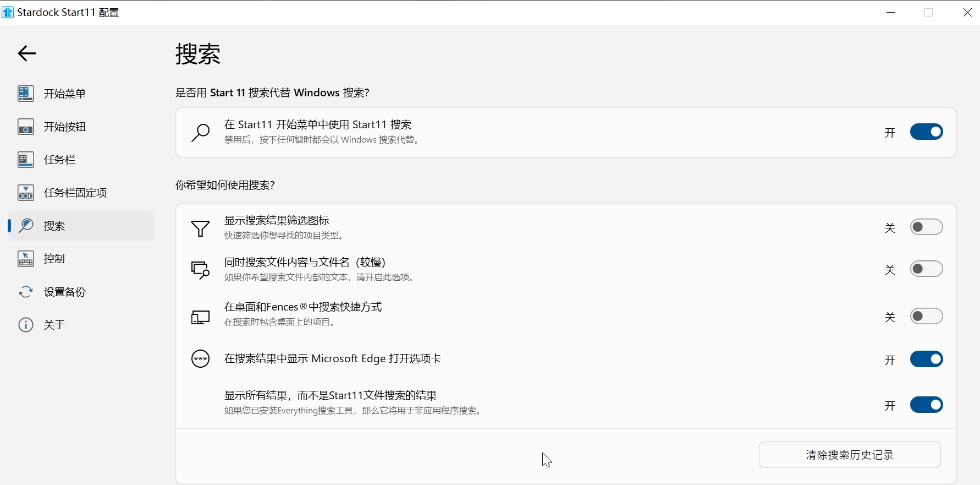Click the 任务栏 sidebar icon
The width and height of the screenshot is (980, 485).
point(26,160)
